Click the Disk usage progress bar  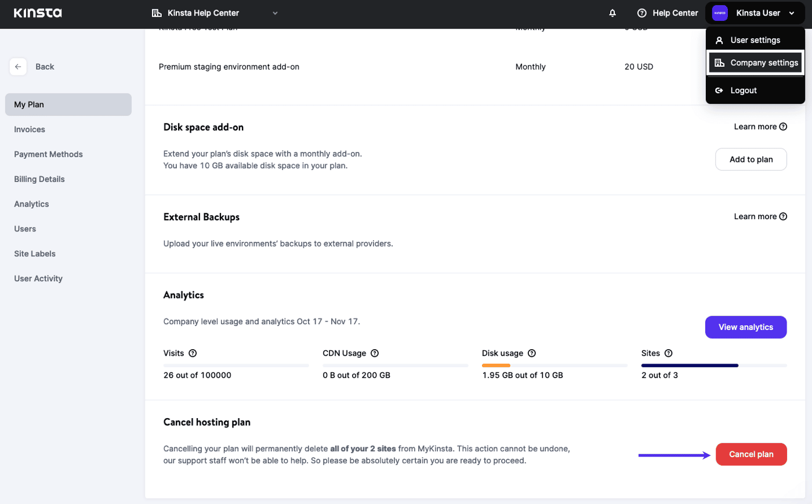554,365
